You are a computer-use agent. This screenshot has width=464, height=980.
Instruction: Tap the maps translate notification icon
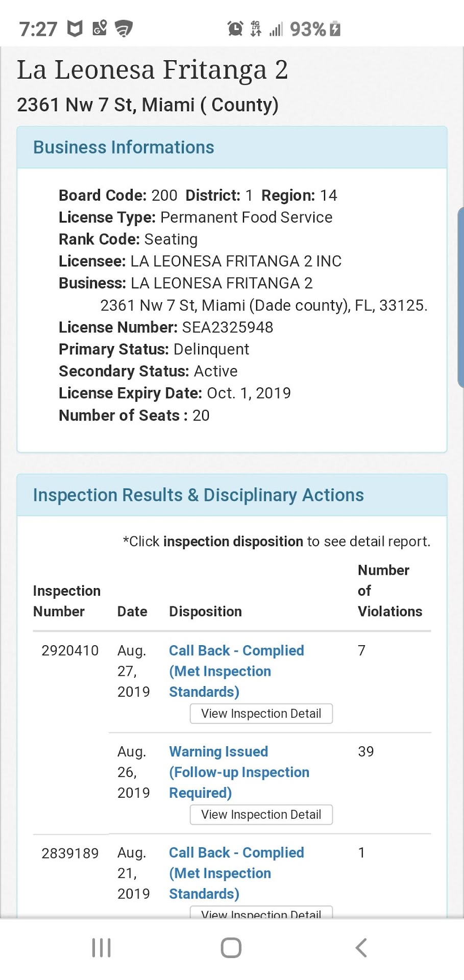point(100,28)
